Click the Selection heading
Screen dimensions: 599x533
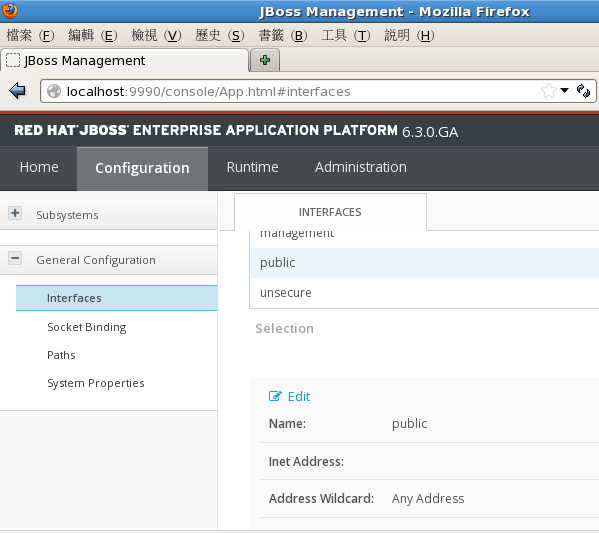tap(285, 329)
